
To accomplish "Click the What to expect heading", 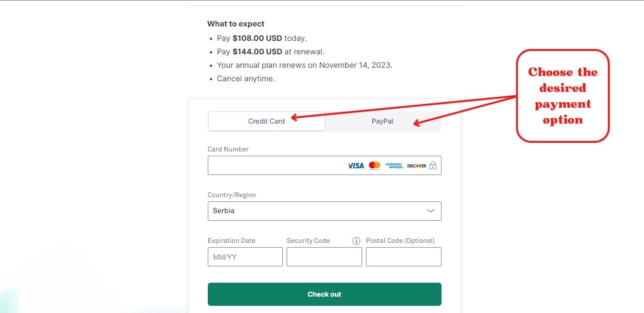I will pos(236,24).
